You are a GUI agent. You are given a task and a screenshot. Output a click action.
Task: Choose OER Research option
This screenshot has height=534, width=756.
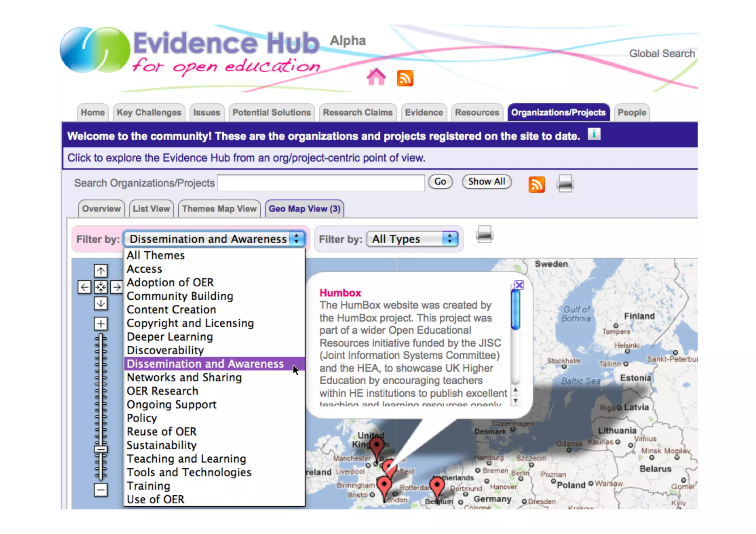click(214, 391)
